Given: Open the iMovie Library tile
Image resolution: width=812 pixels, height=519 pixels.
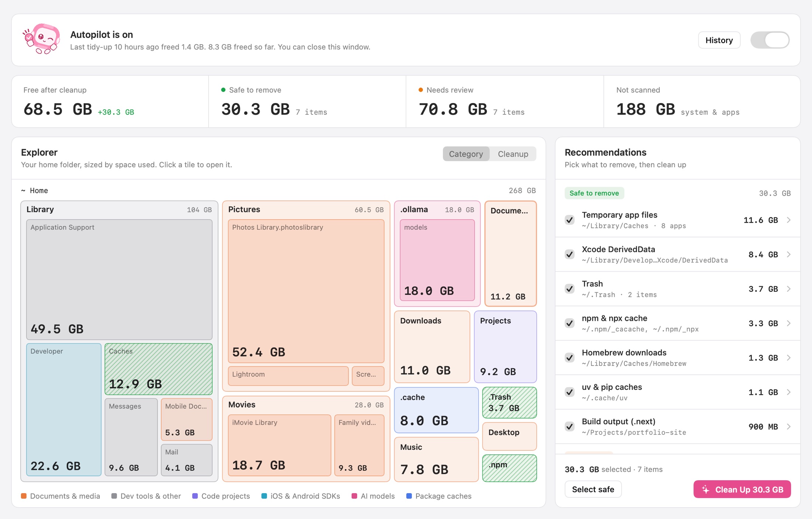Looking at the screenshot, I should (279, 445).
